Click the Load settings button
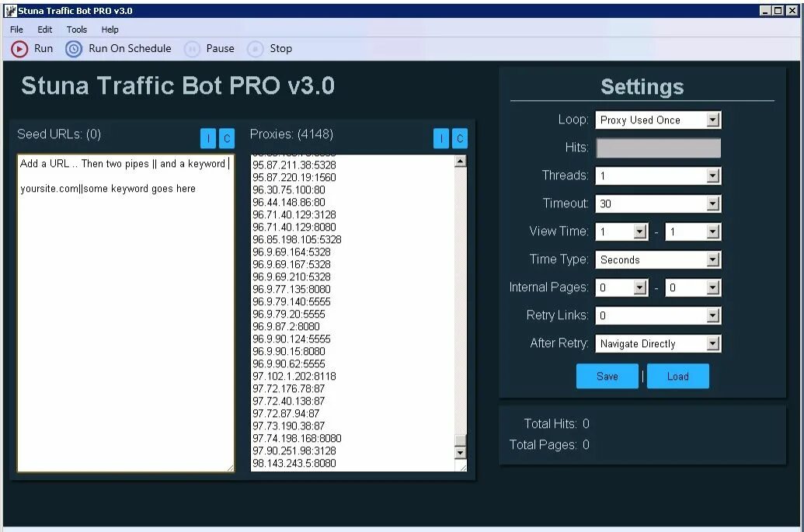The image size is (804, 532). 678,376
